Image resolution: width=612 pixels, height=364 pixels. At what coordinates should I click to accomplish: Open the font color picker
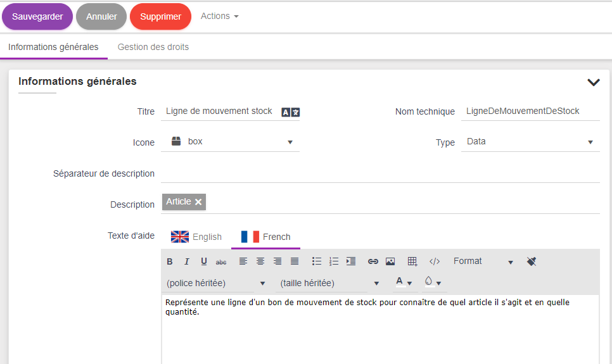404,282
